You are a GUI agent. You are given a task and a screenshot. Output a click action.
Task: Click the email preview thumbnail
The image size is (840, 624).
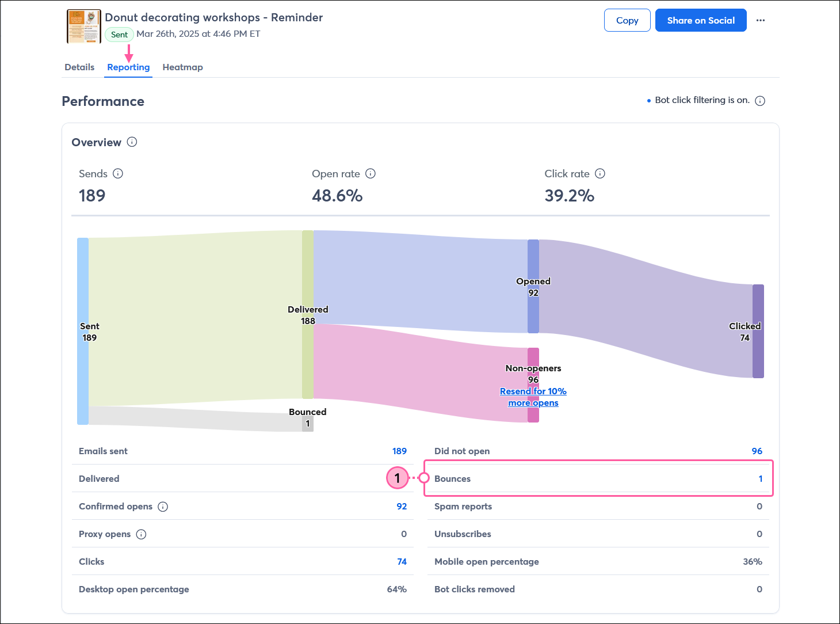point(83,26)
